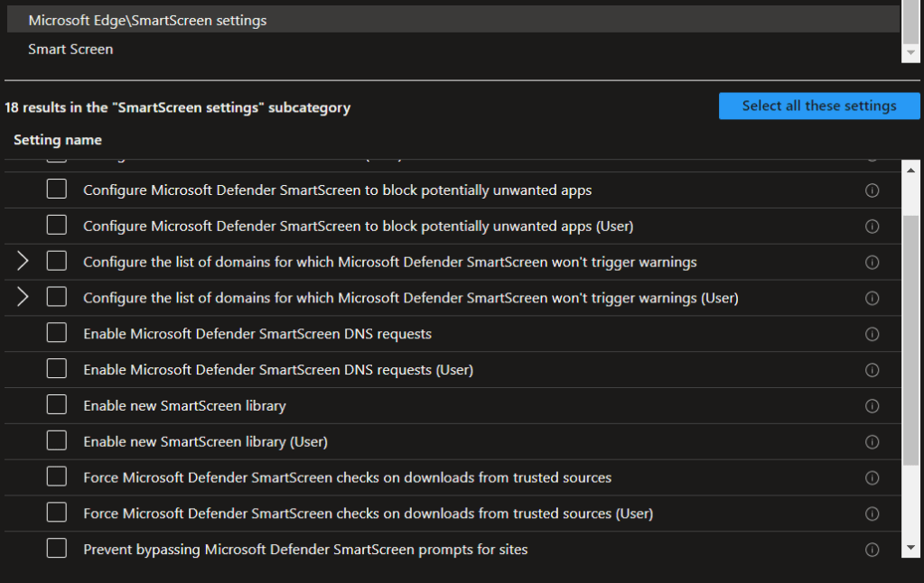Image resolution: width=924 pixels, height=583 pixels.
Task: Click info icon for SmartScreen DNS requests (User)
Action: click(872, 370)
